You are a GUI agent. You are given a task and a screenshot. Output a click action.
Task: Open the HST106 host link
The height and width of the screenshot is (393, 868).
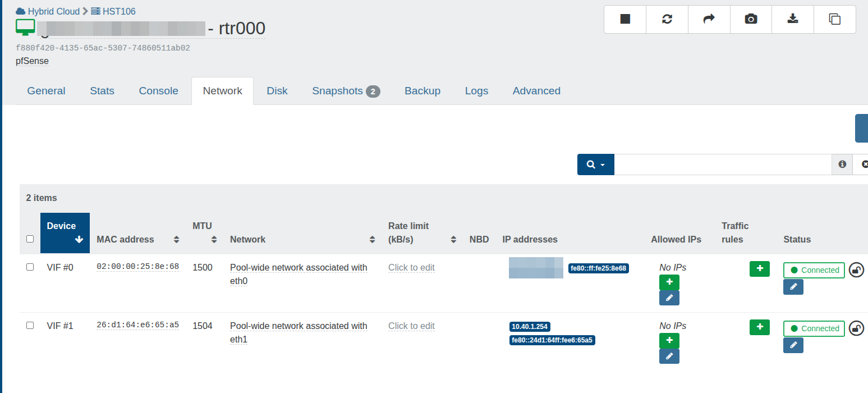[118, 11]
